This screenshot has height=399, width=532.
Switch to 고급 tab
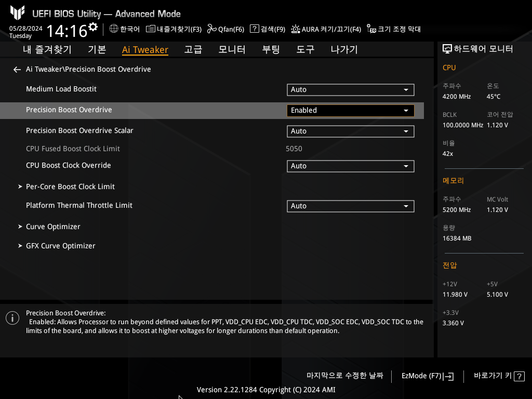tap(193, 49)
